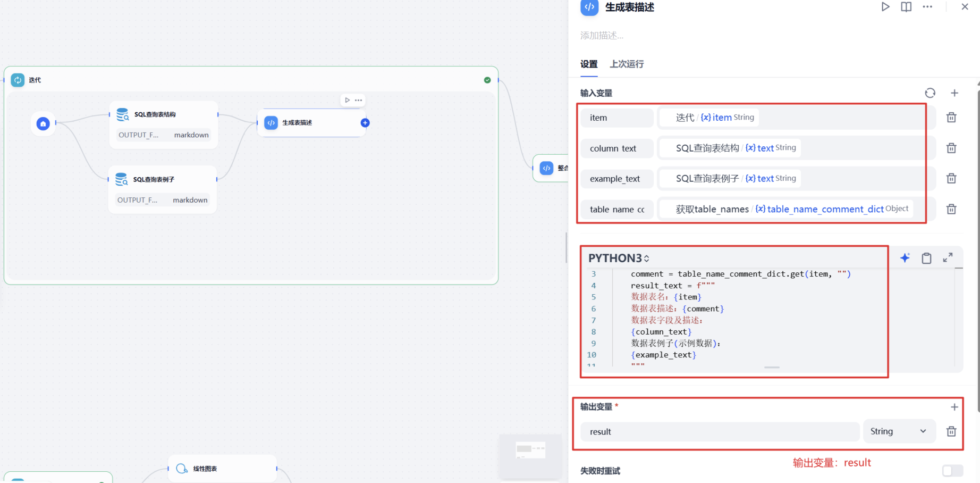Delete the item input variable
The image size is (980, 483).
point(951,118)
